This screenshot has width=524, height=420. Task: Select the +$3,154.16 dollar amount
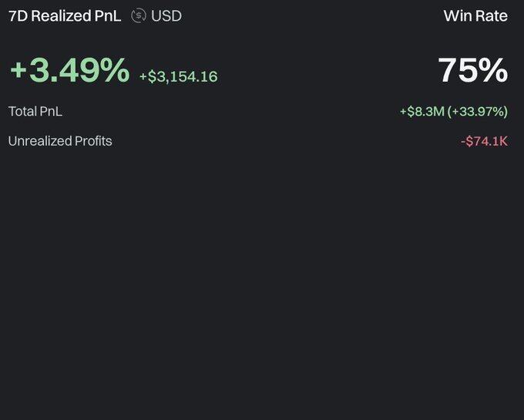179,76
